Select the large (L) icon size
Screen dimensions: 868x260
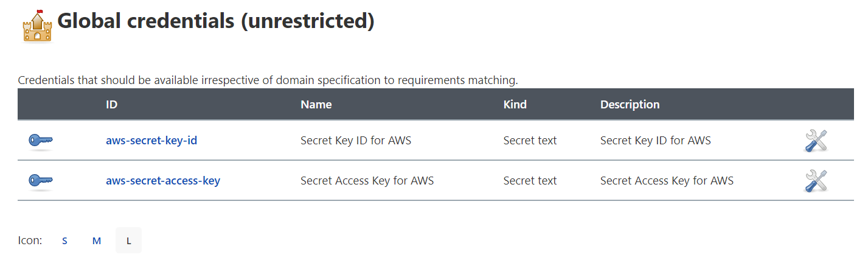click(128, 241)
